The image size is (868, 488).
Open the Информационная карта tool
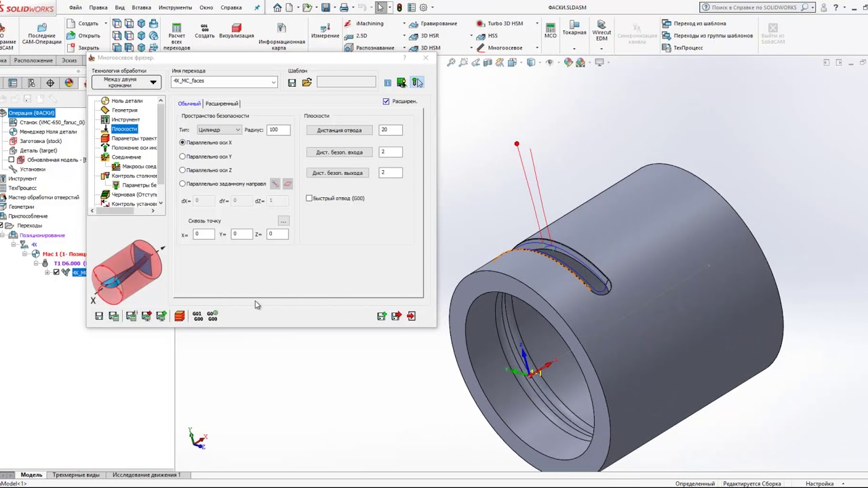pyautogui.click(x=281, y=37)
